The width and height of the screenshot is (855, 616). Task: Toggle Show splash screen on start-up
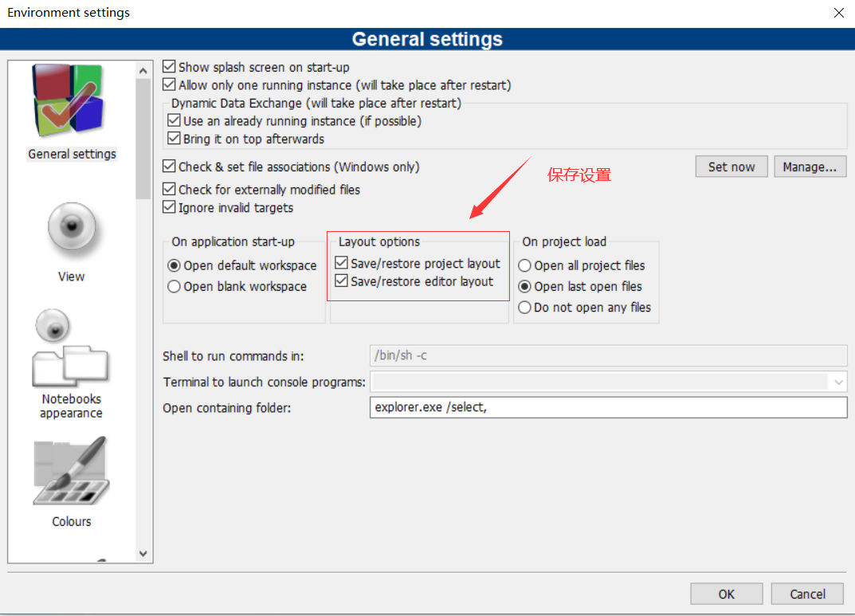pyautogui.click(x=169, y=66)
